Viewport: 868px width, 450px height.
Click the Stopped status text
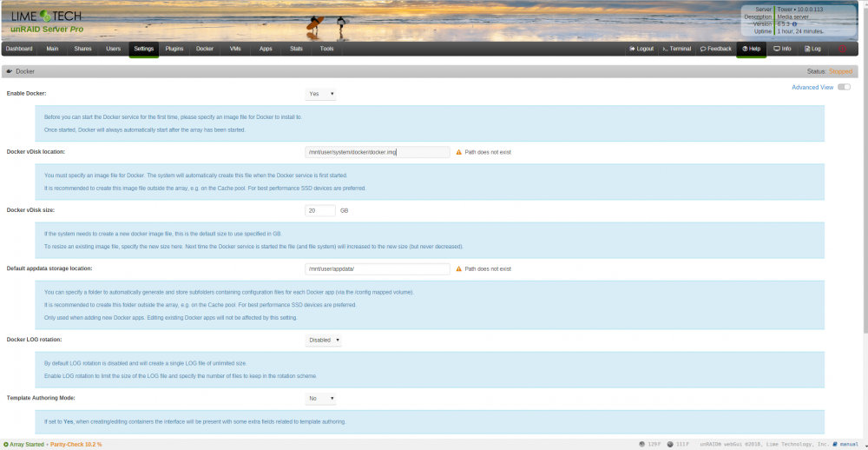point(840,71)
